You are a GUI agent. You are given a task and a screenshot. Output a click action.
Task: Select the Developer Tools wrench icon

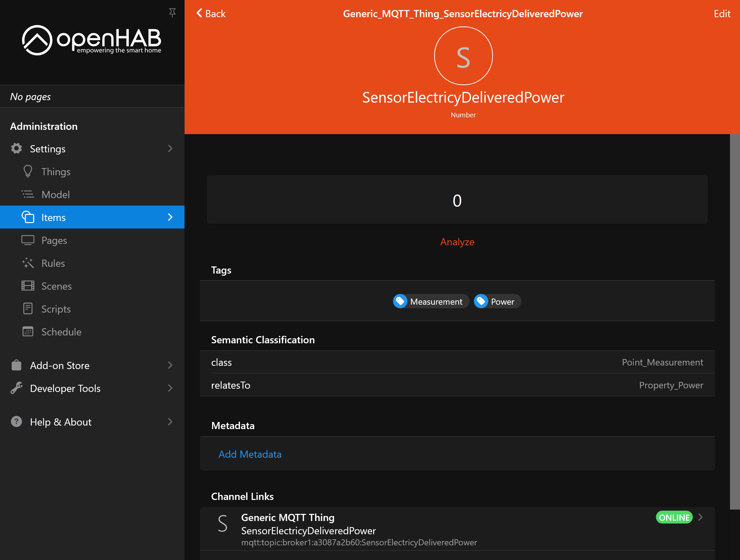point(16,388)
